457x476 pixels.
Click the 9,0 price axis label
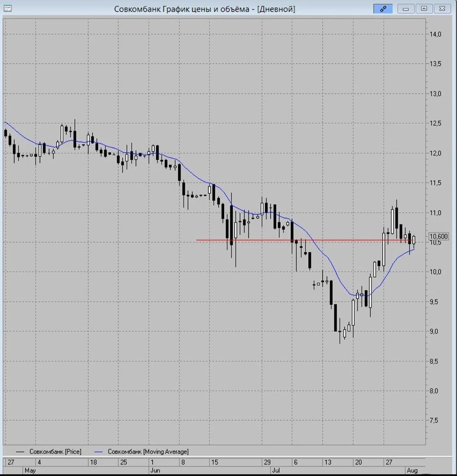coord(434,331)
